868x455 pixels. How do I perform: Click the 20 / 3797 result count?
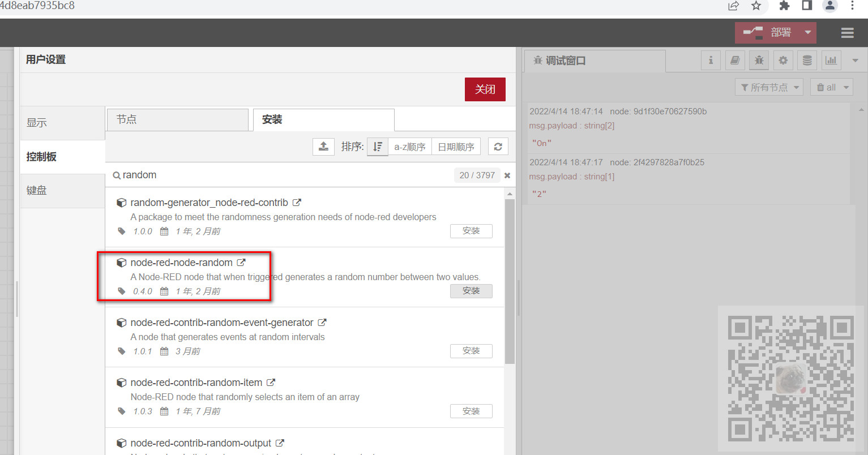click(477, 175)
